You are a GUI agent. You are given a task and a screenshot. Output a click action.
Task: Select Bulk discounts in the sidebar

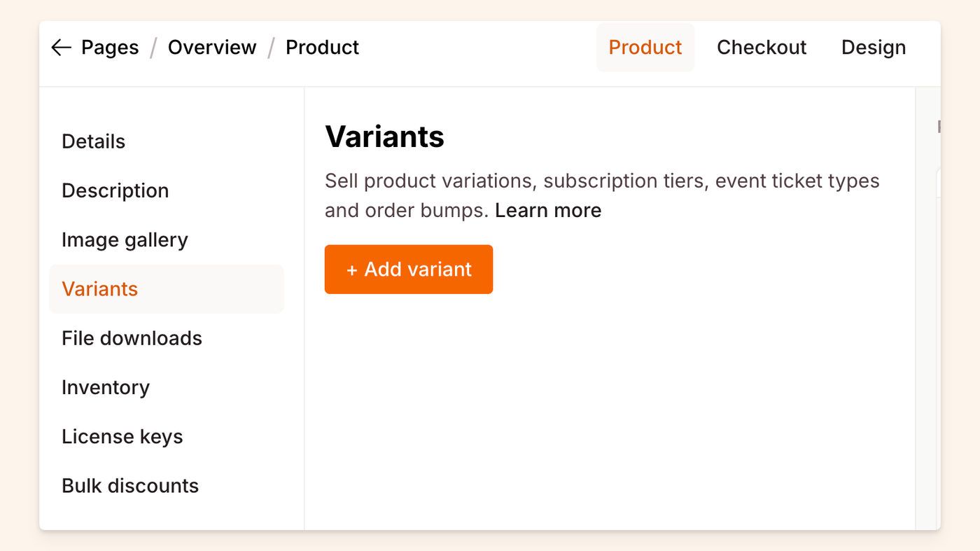click(x=130, y=486)
